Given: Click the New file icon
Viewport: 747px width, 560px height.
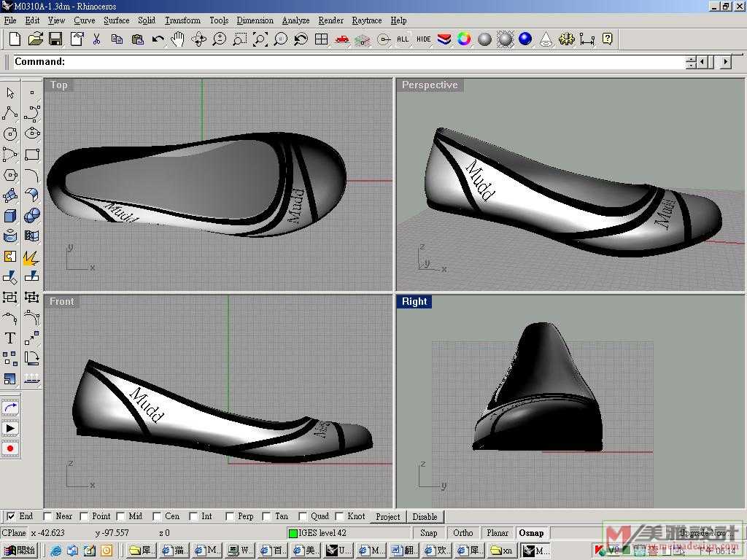Looking at the screenshot, I should [15, 39].
